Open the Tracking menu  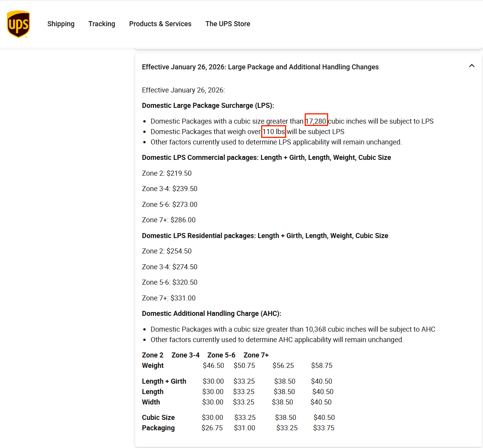pos(102,24)
